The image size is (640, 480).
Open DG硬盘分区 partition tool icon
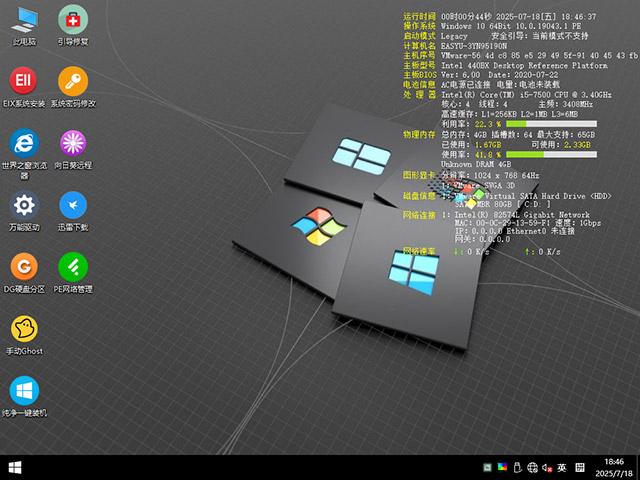tap(24, 273)
